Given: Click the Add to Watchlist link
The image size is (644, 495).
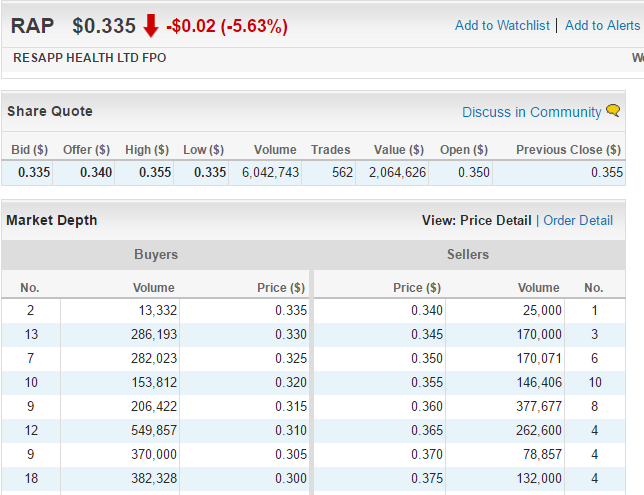Looking at the screenshot, I should pos(502,25).
